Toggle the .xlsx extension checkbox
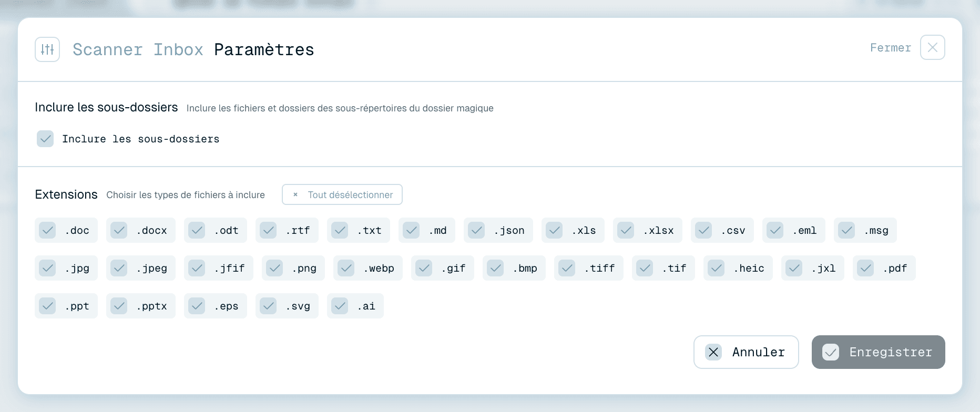The image size is (980, 412). click(626, 230)
